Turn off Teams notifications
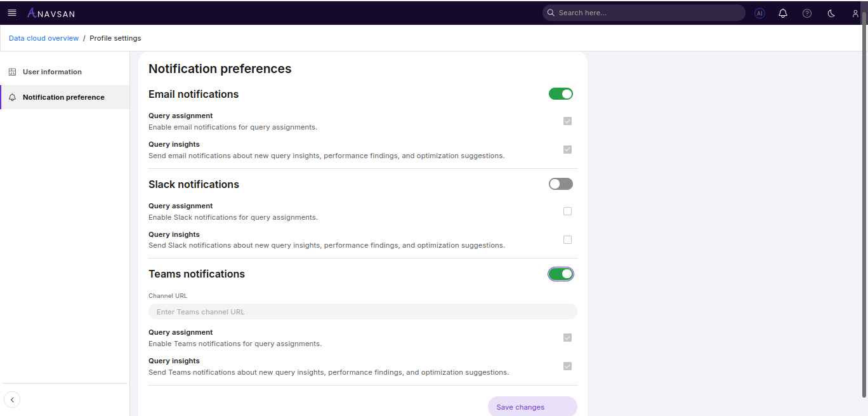This screenshot has width=868, height=416. tap(561, 274)
